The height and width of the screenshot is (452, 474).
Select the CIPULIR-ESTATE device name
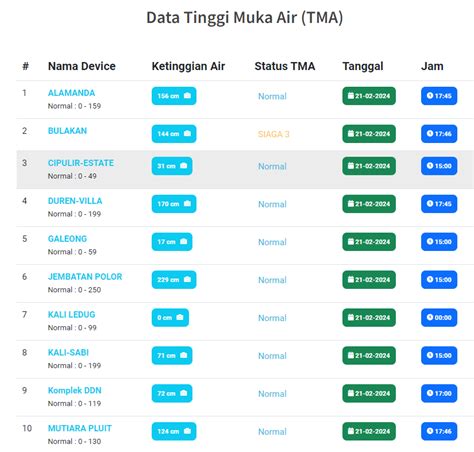[81, 163]
